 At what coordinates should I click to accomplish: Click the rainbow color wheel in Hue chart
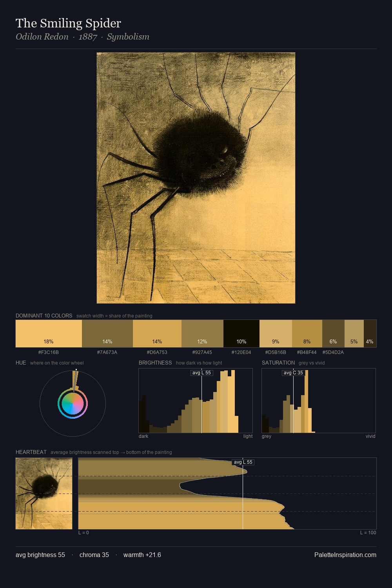73,404
